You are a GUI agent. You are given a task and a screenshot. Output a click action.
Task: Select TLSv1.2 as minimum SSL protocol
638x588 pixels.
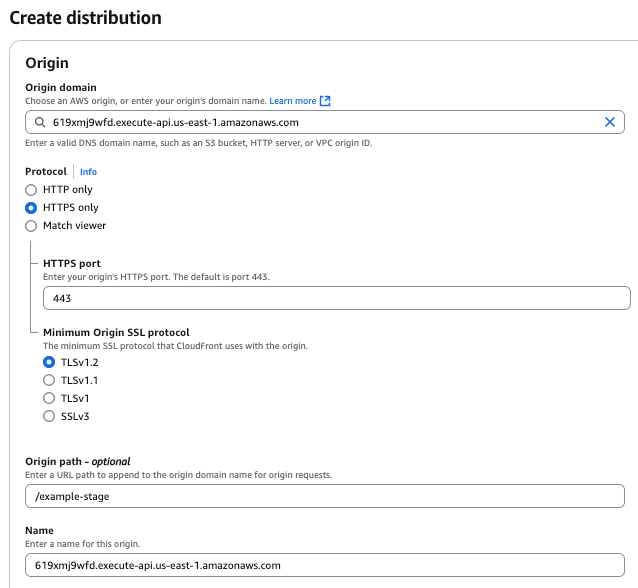(49, 362)
